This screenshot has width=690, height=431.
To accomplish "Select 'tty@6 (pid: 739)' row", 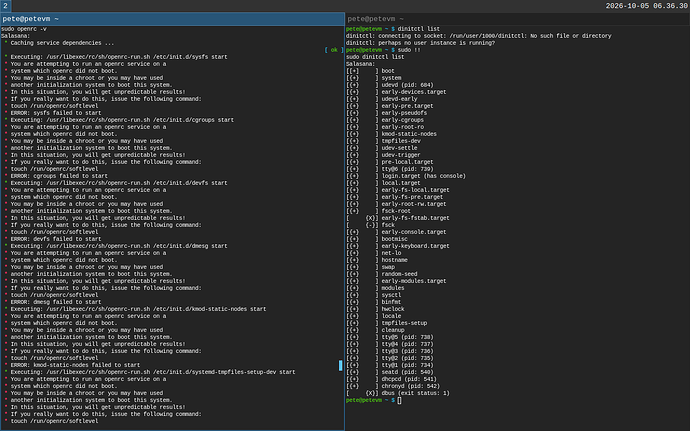I will pos(389,169).
